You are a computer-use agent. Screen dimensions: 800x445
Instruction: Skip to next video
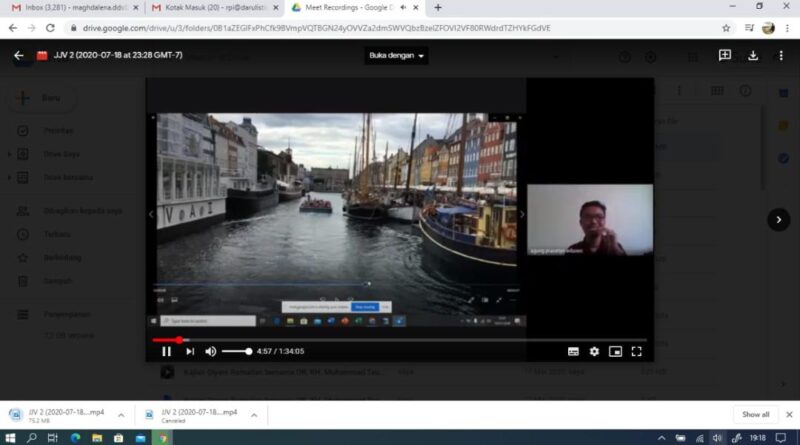click(190, 351)
